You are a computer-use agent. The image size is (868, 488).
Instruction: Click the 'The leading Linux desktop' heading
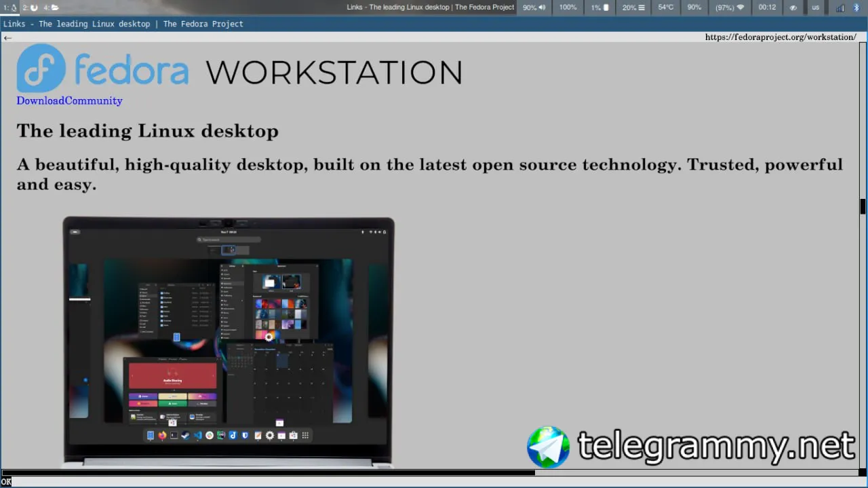coord(147,131)
